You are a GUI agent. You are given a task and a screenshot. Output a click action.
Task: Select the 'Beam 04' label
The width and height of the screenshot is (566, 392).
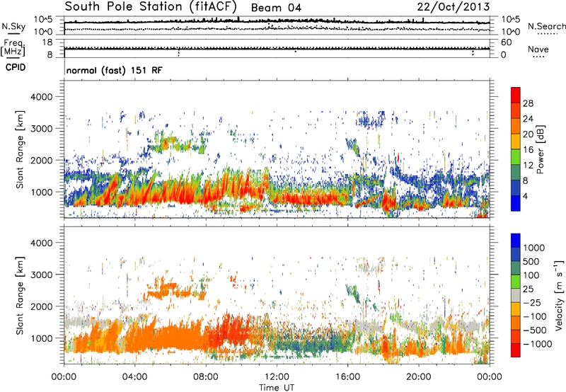tap(276, 8)
